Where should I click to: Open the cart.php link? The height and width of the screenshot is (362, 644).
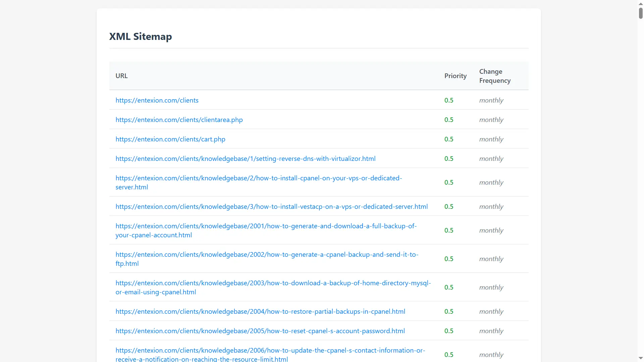(x=170, y=139)
